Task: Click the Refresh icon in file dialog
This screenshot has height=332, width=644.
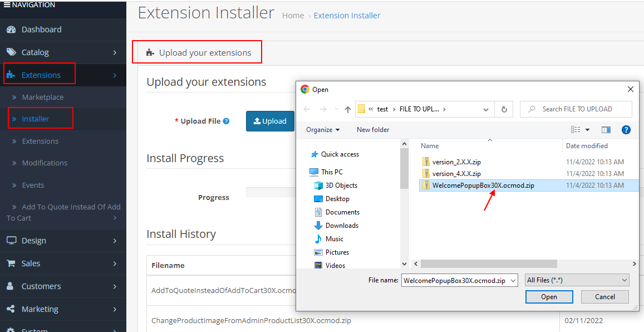Action: click(504, 109)
